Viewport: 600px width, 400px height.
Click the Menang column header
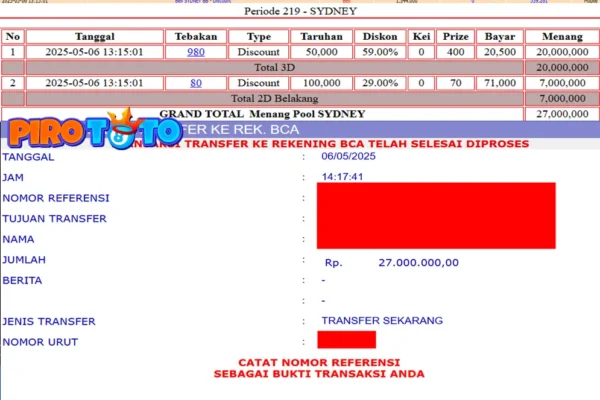tap(558, 36)
